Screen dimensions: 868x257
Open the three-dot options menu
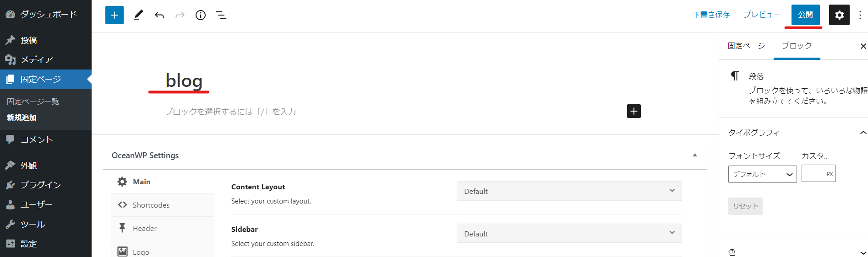click(x=860, y=15)
